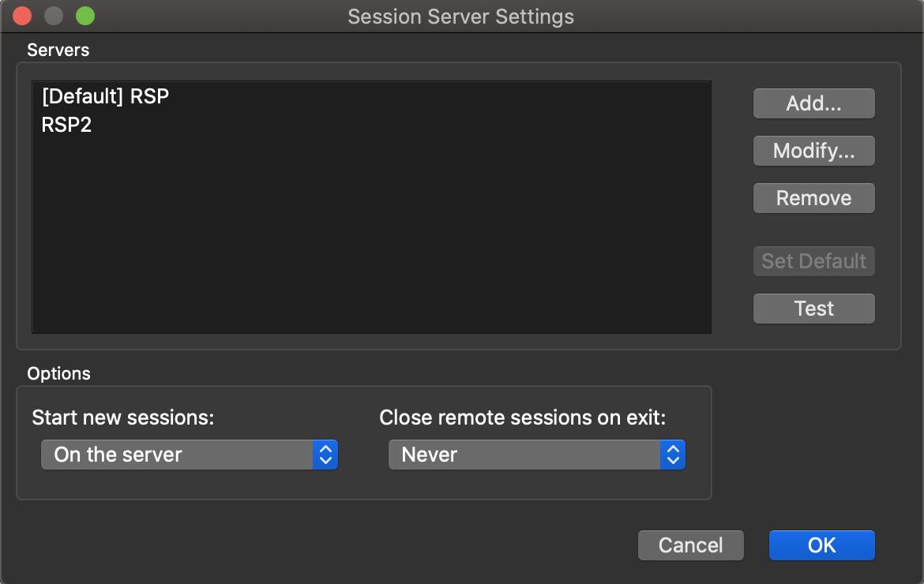Test the selected server connection

tap(813, 309)
